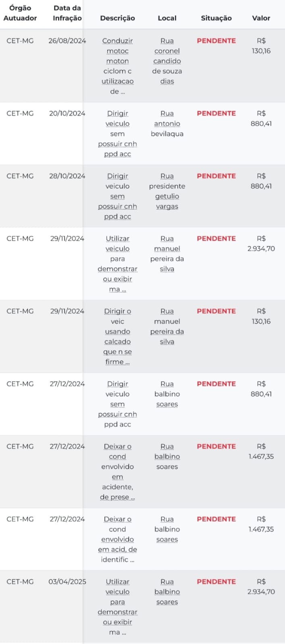Screen dimensions: 285x644
Task: Select the 28/10/2024 infraction date cell
Action: coord(67,176)
